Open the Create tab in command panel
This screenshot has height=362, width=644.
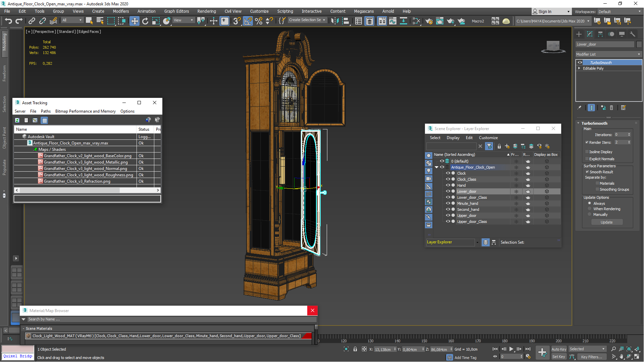coord(579,34)
